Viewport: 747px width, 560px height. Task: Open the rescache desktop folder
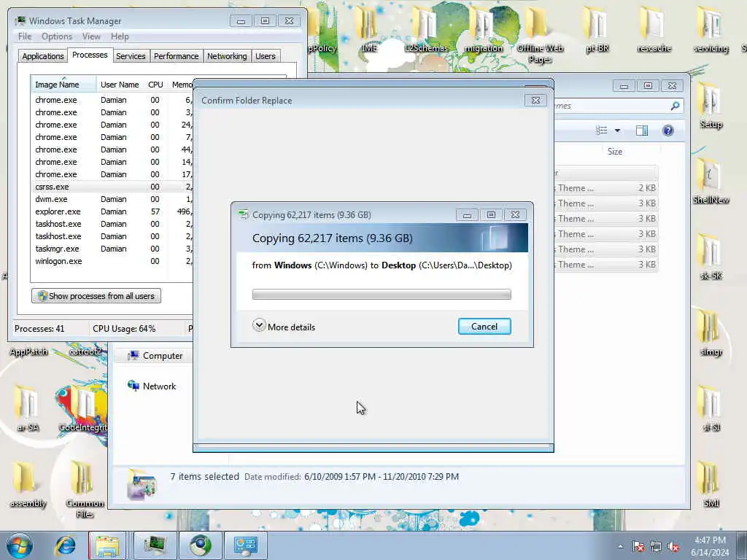[654, 28]
